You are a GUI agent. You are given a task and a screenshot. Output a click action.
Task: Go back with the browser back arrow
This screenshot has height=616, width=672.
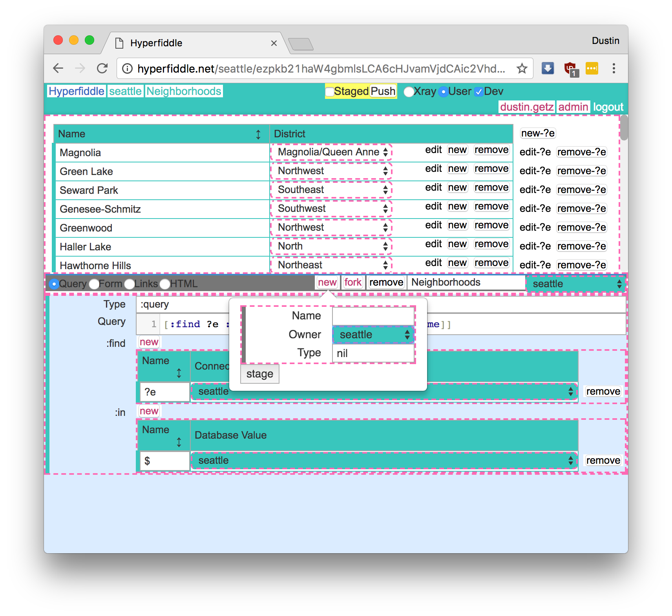[x=58, y=68]
